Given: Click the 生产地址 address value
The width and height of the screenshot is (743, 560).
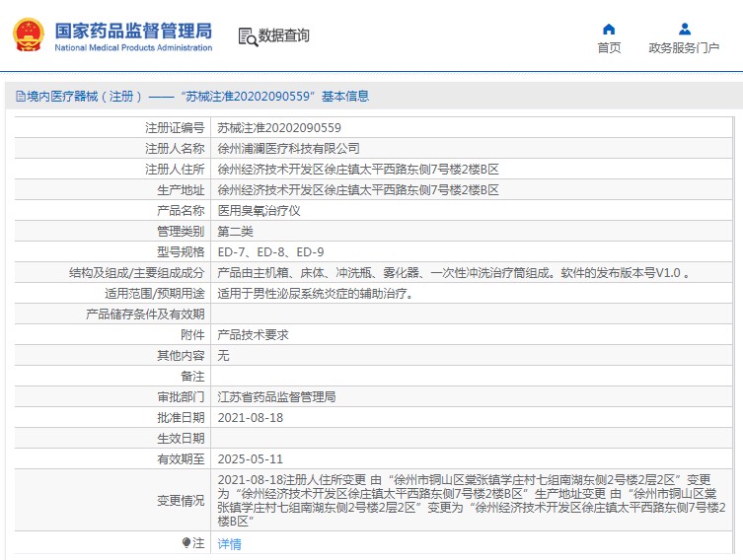Looking at the screenshot, I should point(358,190).
